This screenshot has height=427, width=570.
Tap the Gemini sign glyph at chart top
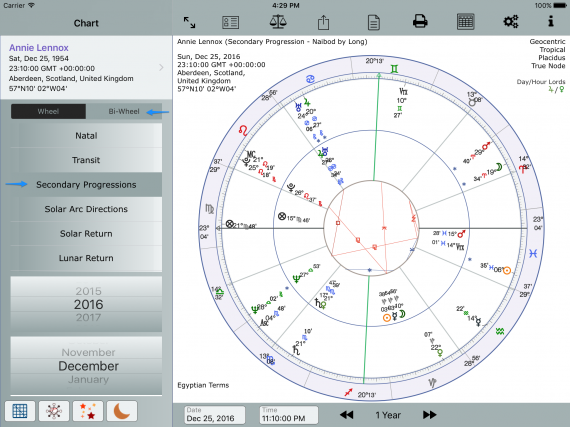pos(394,69)
